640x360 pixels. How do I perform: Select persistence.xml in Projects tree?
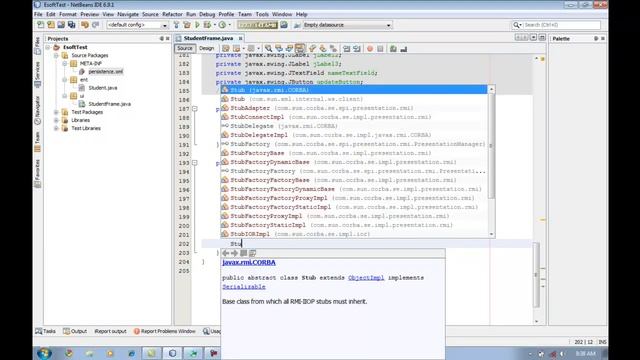point(106,72)
